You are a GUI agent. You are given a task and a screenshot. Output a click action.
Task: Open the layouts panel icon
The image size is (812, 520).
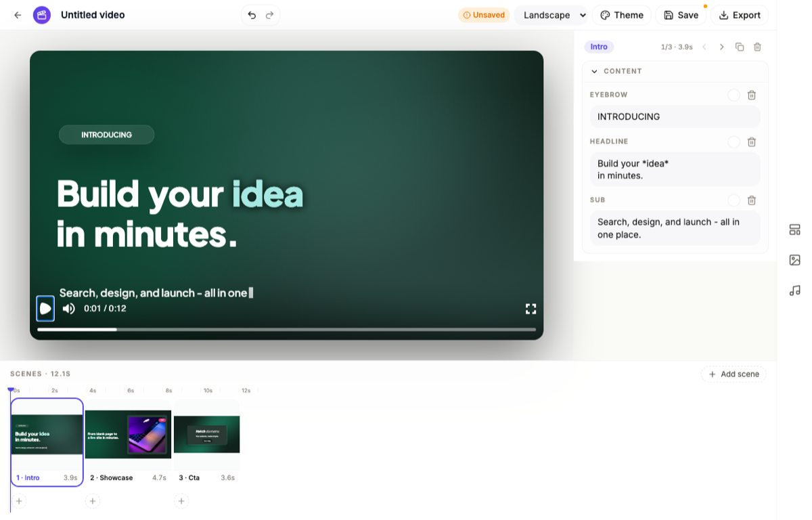[x=795, y=230]
